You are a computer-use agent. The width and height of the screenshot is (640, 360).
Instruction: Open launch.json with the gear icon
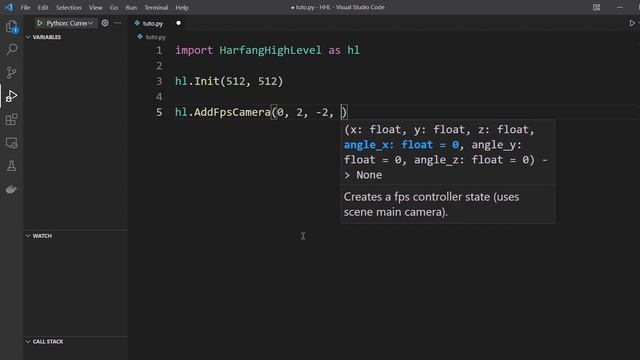105,23
